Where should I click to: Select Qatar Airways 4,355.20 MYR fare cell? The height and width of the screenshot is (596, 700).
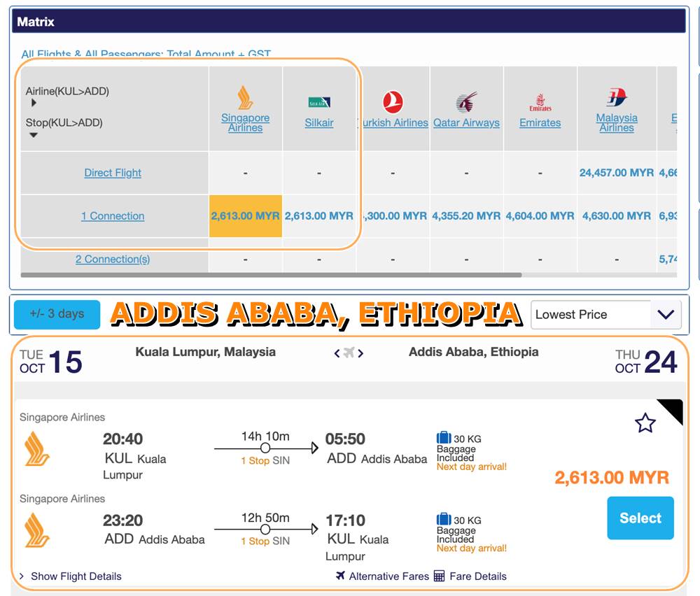tap(466, 216)
